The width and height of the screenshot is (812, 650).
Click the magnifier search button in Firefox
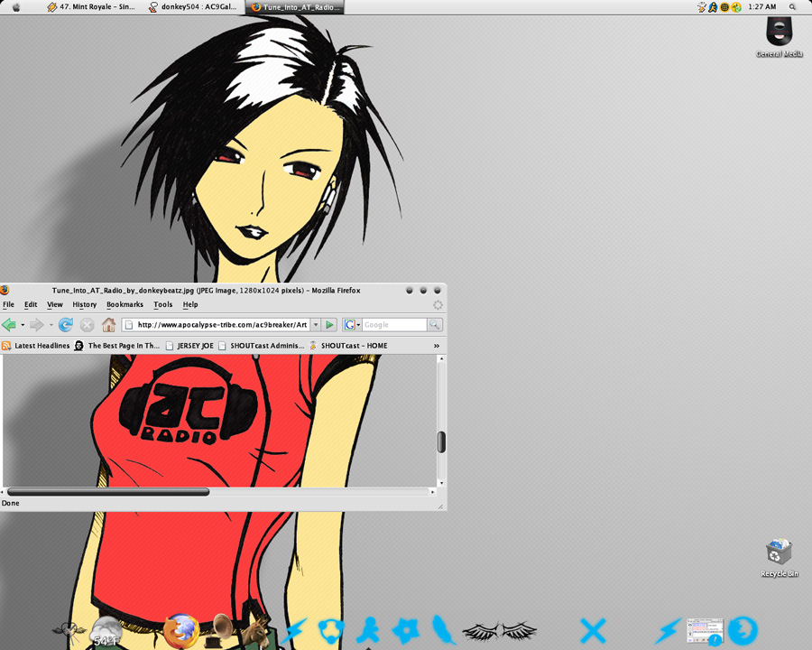(435, 325)
